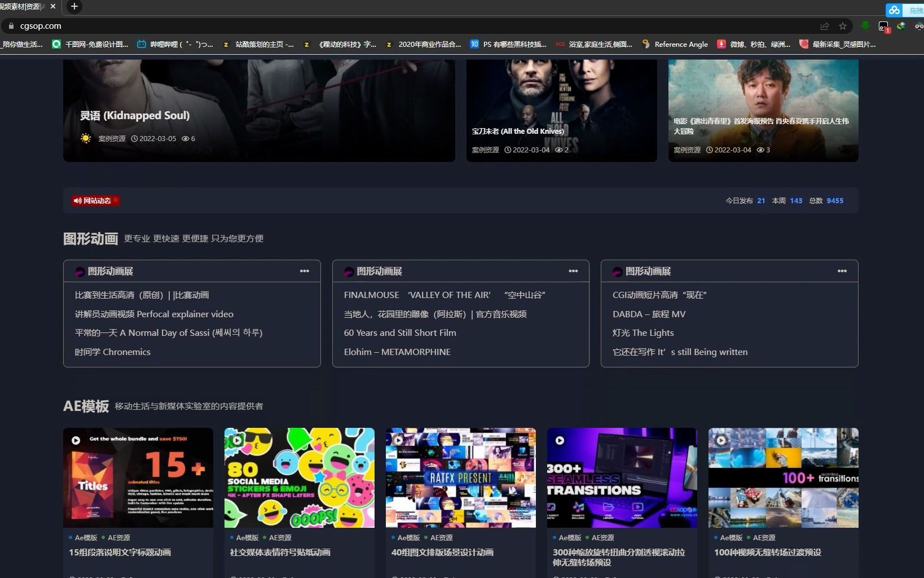Open 《跳动的科技》 bookmark
The width and height of the screenshot is (924, 578).
coord(340,44)
